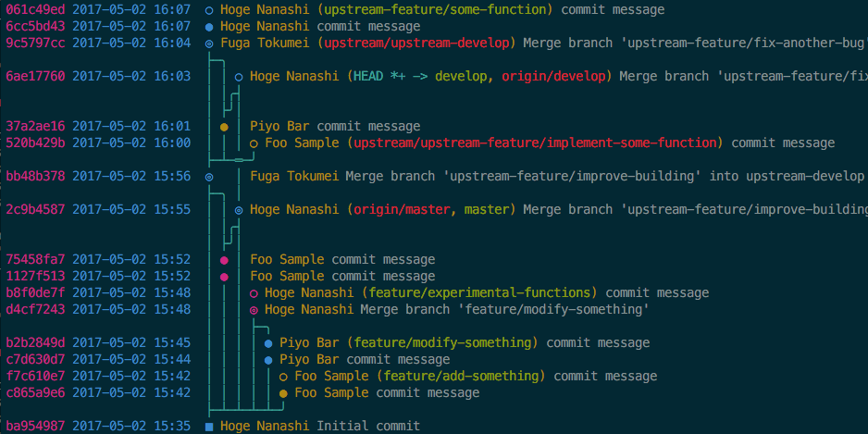This screenshot has width=868, height=434.
Task: Click the hollow yellow node for f7c610e7
Action: pos(283,377)
